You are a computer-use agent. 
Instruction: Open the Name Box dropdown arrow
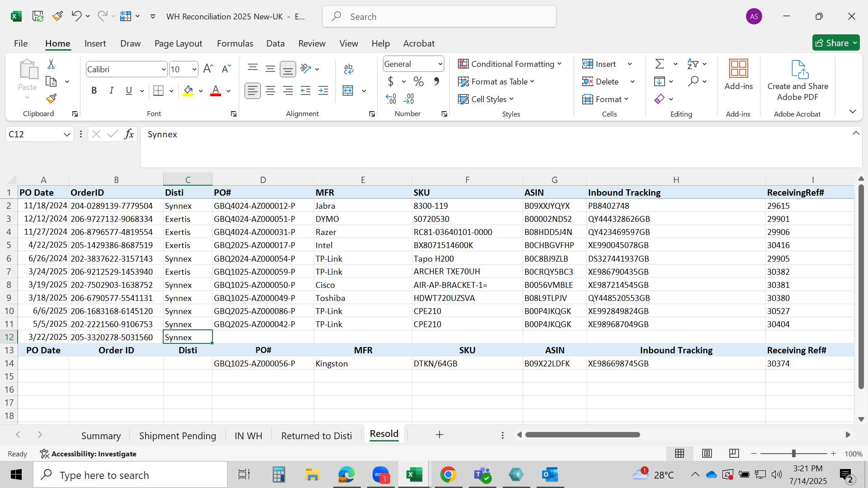click(x=67, y=134)
